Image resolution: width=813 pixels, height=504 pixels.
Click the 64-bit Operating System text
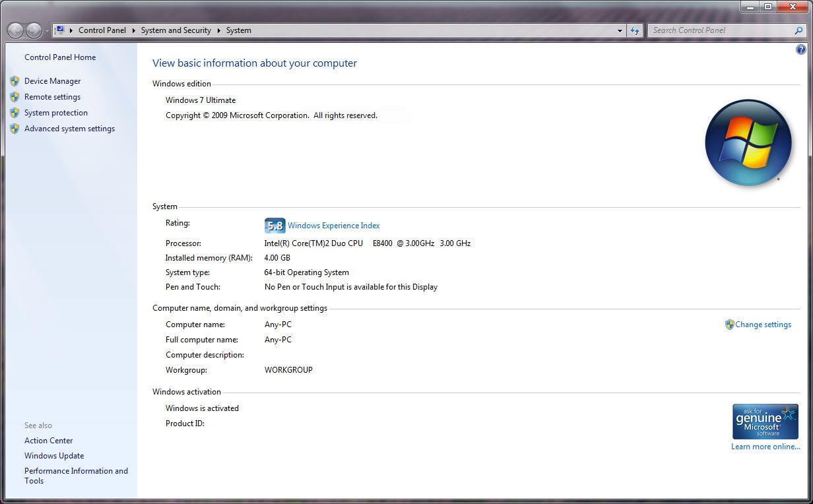pos(307,272)
